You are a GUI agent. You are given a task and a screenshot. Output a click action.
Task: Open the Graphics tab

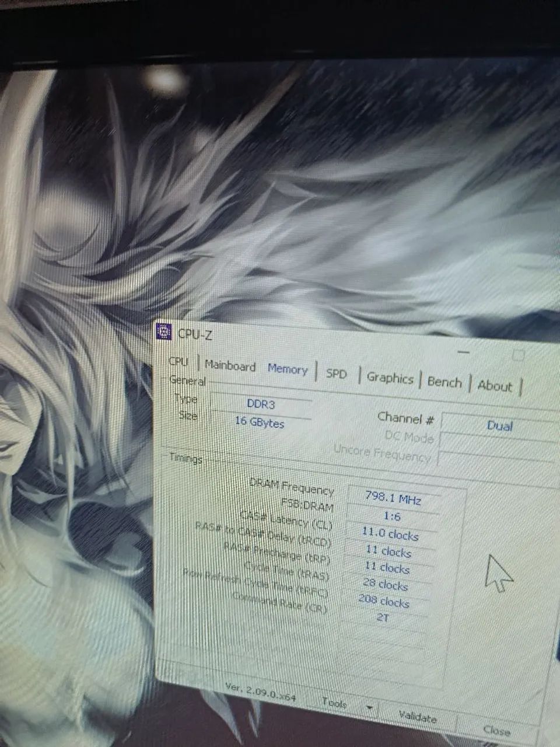[x=390, y=378]
